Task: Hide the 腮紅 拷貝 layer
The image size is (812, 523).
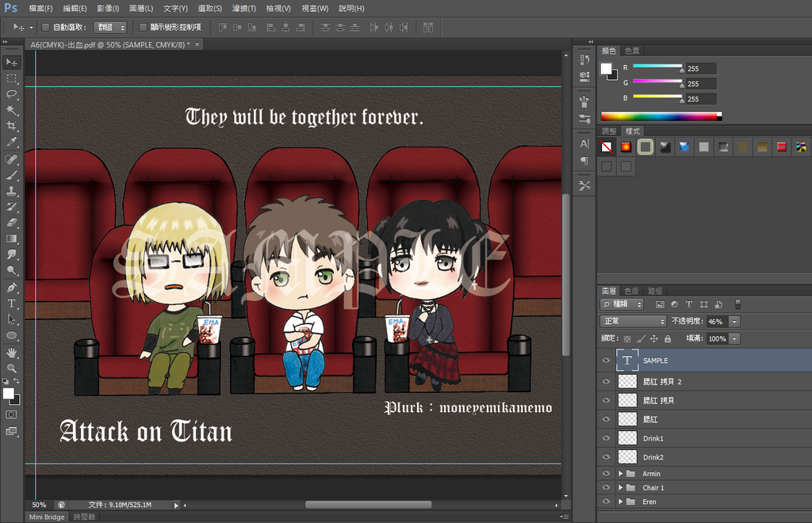Action: (x=606, y=400)
